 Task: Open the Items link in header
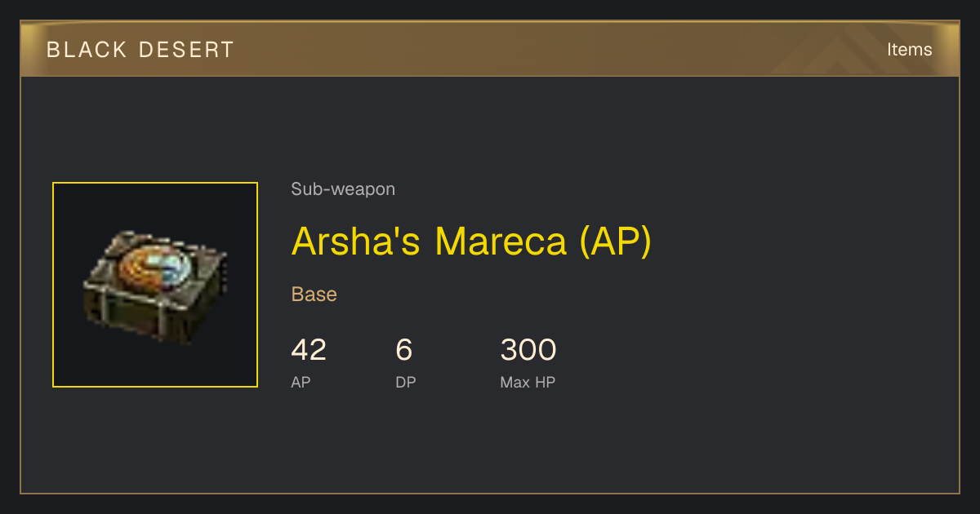click(x=909, y=49)
